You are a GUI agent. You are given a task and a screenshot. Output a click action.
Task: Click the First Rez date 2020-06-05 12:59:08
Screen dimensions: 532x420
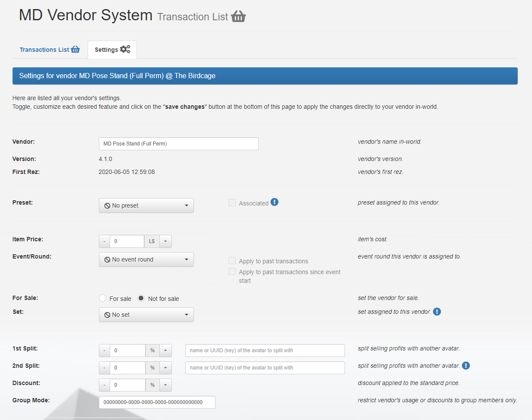[x=127, y=172]
